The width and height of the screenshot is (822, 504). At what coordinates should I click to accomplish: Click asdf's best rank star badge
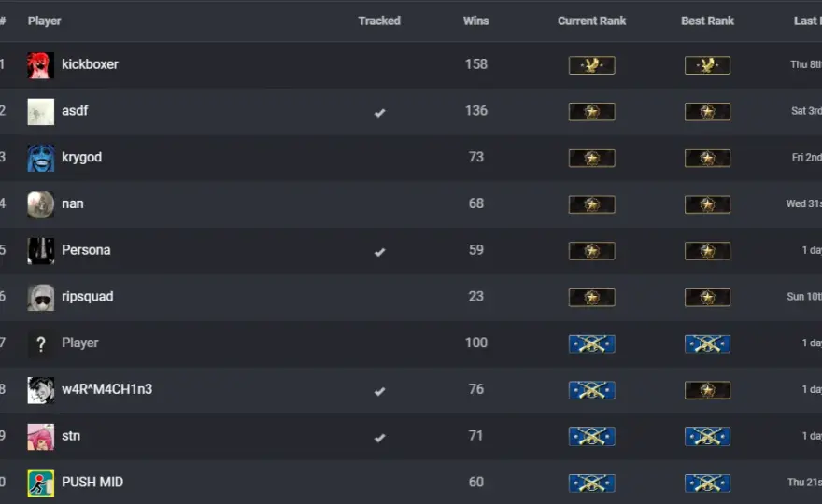coord(707,112)
